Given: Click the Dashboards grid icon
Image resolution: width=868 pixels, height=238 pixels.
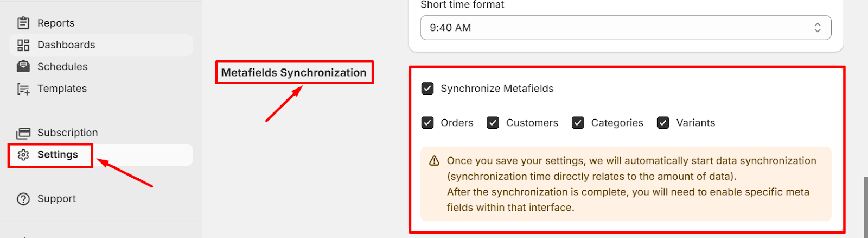Looking at the screenshot, I should pos(23,45).
